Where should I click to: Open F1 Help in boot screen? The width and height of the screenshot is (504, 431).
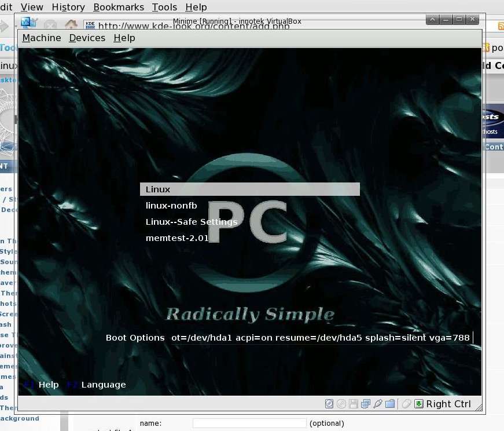pos(42,384)
